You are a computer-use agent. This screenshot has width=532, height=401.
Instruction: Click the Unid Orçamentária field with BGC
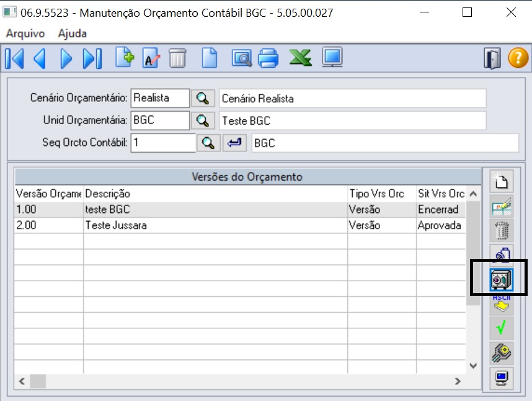[x=160, y=120]
